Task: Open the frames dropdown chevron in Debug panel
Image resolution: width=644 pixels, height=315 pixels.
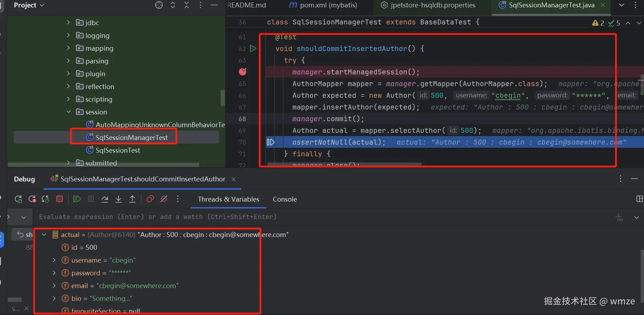Action: tap(24, 217)
